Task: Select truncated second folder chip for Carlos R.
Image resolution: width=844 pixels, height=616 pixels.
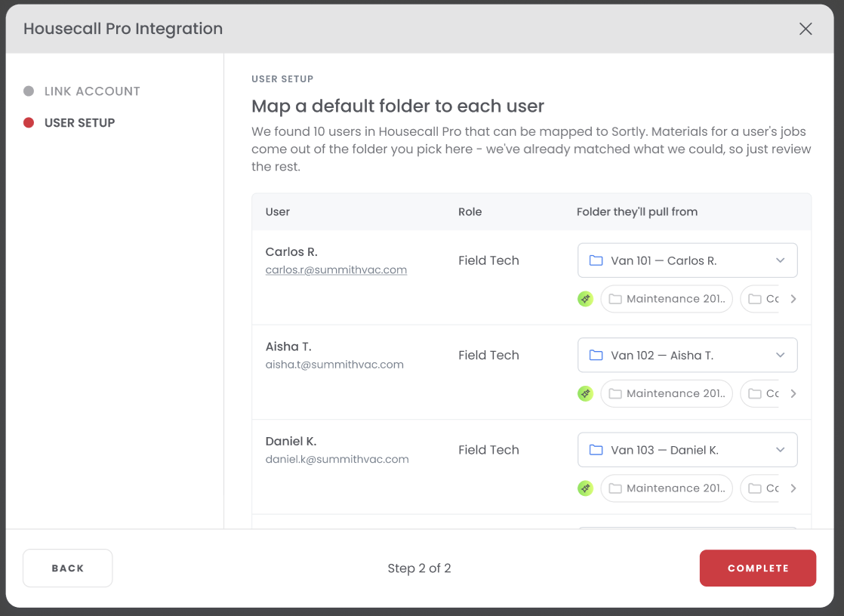Action: [x=760, y=299]
